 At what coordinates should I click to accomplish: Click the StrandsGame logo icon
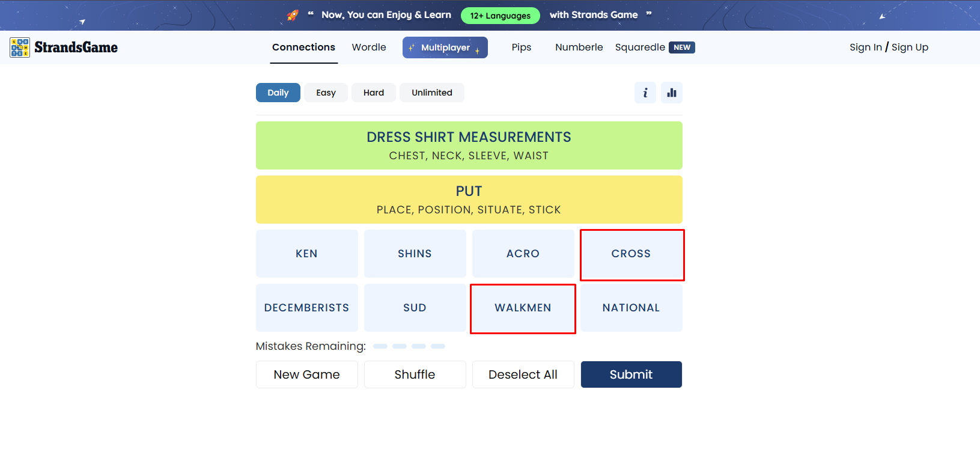20,47
